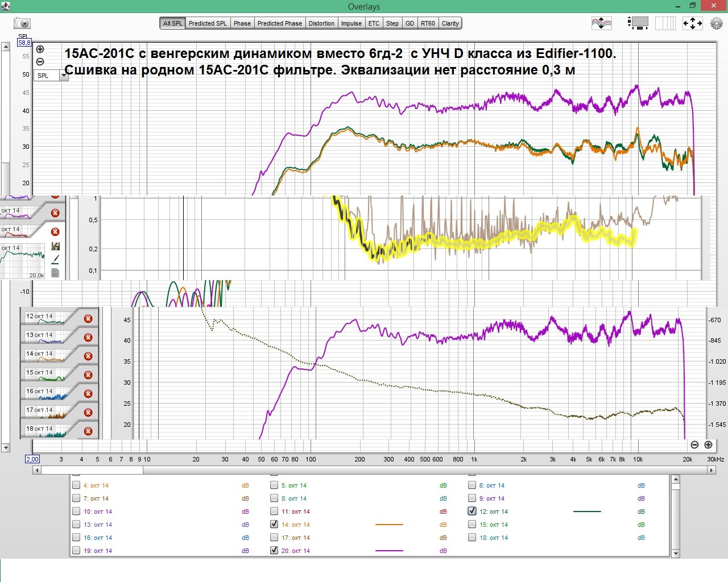Click the vertical scroll up arrow at left
This screenshot has width=728, height=582.
(x=6, y=47)
